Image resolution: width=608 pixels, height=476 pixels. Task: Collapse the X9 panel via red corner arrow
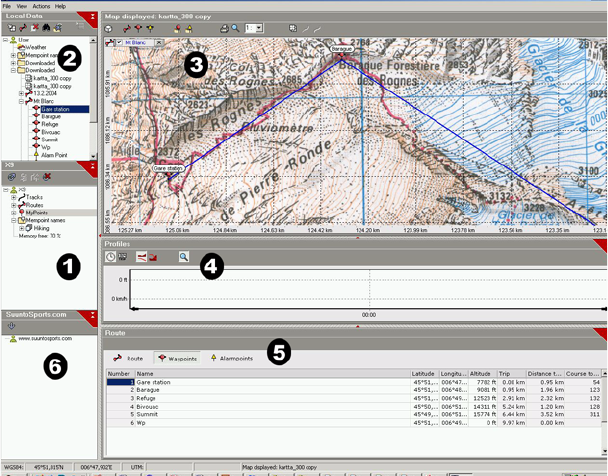point(92,166)
